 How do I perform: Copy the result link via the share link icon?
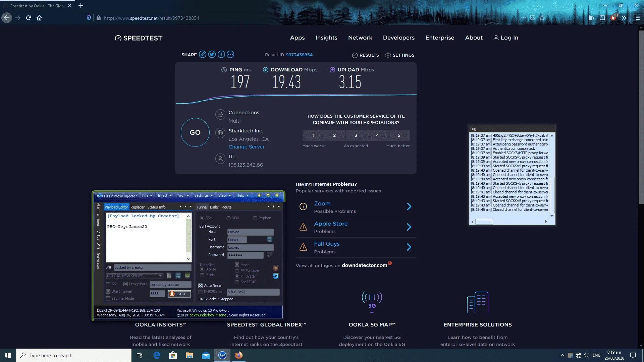(203, 54)
